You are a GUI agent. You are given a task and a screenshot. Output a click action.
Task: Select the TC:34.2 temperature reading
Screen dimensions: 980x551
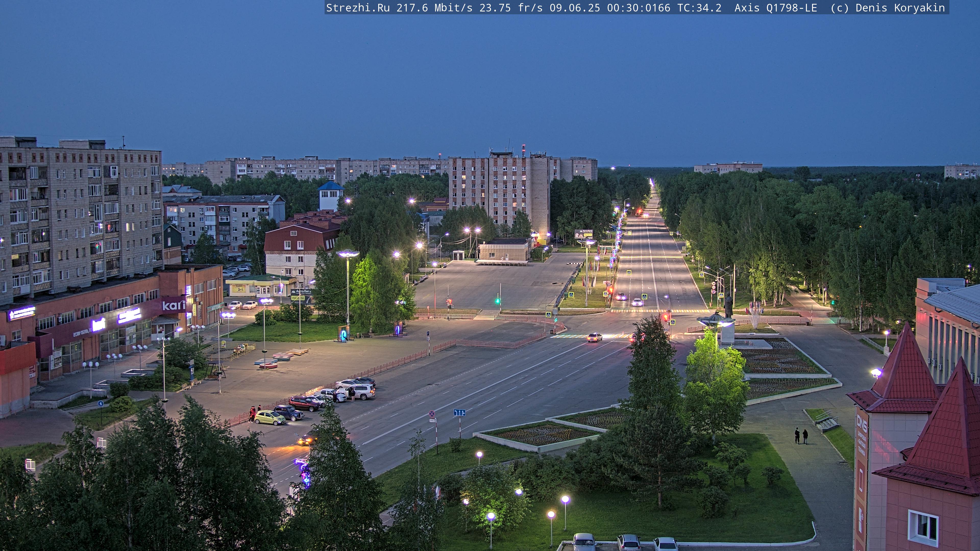(699, 8)
